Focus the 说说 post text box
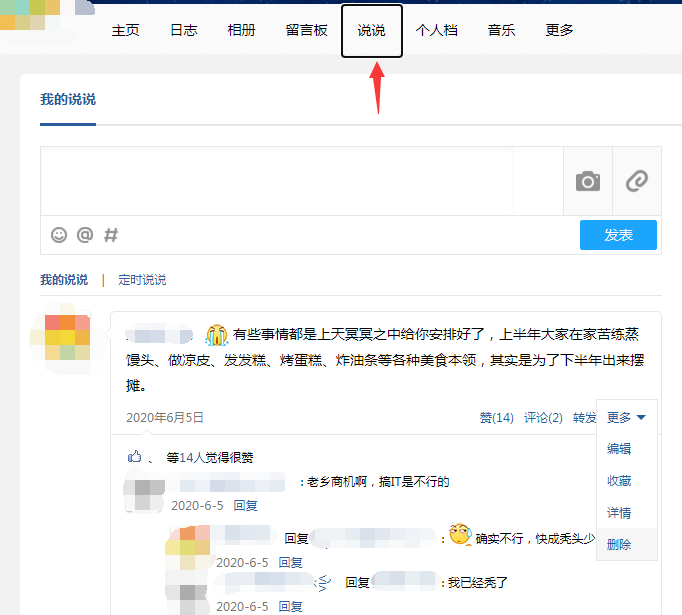Image resolution: width=682 pixels, height=615 pixels. pyautogui.click(x=302, y=181)
